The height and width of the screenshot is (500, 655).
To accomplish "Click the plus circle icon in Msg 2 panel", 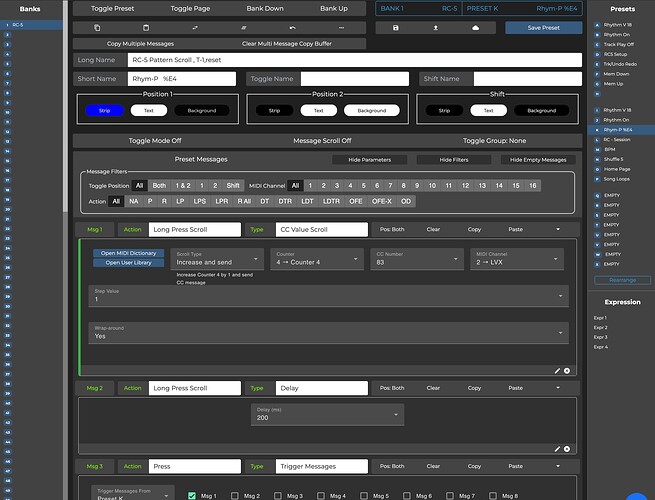I will point(567,449).
